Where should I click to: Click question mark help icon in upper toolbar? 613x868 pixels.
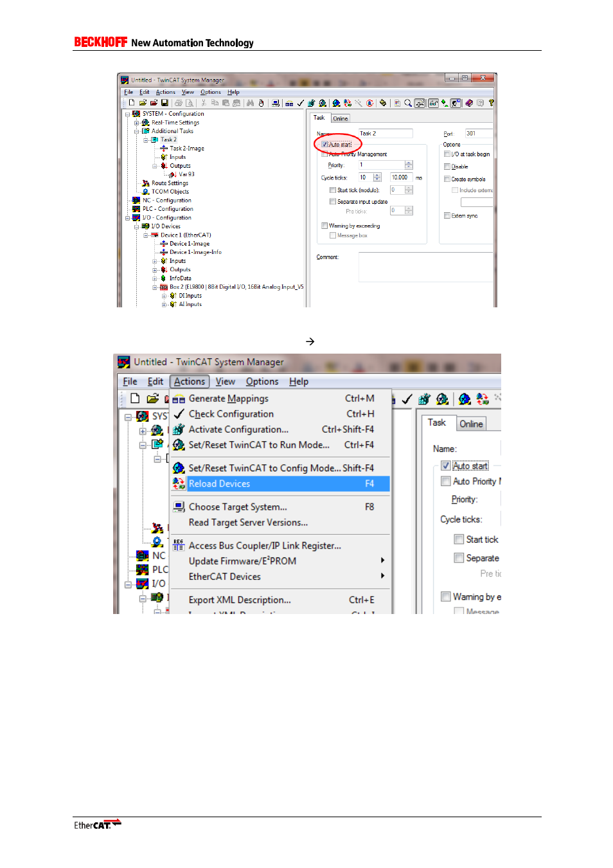[x=491, y=103]
